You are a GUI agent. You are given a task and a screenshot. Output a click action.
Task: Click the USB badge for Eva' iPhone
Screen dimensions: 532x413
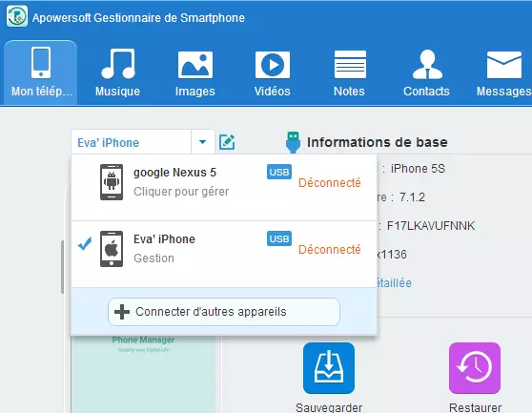pos(279,238)
